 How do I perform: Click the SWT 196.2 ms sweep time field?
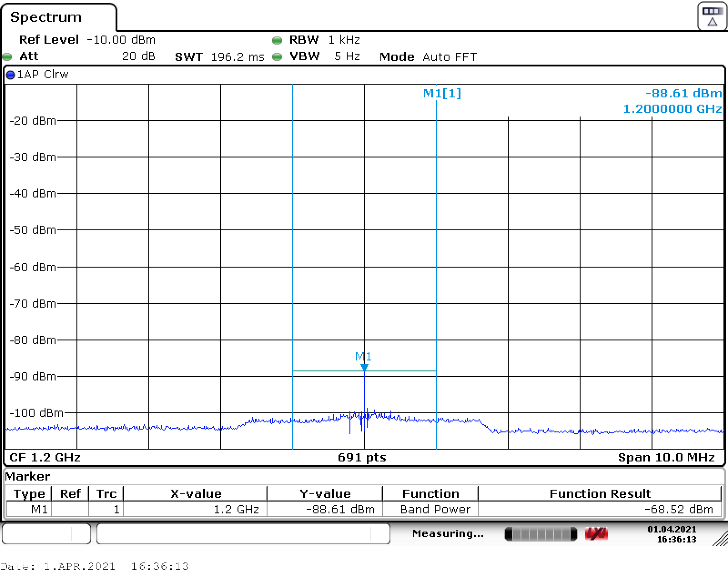(219, 57)
